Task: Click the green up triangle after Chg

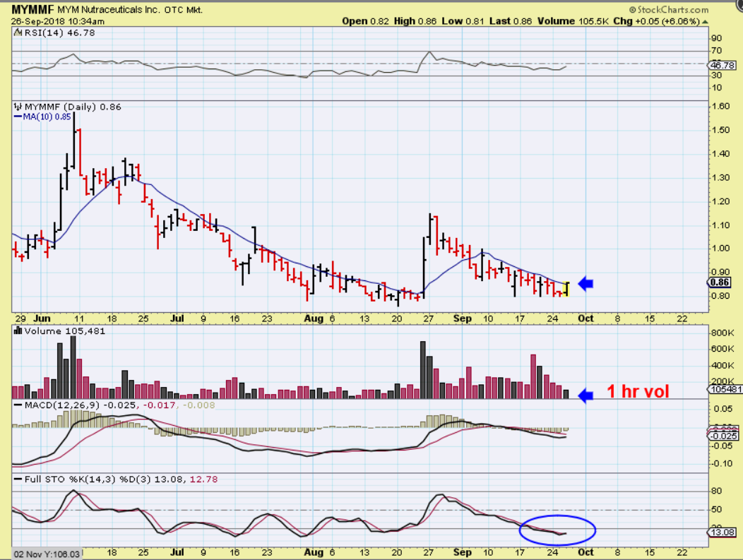Action: pyautogui.click(x=705, y=22)
